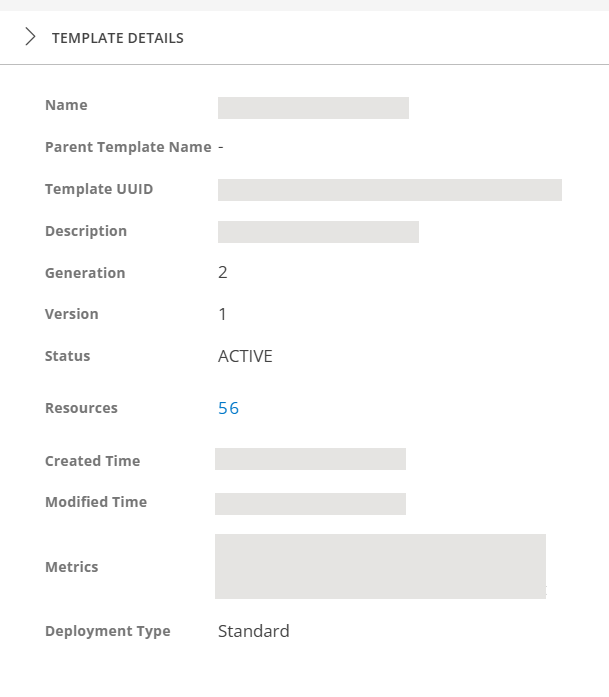Click the Name field label
The height and width of the screenshot is (697, 609).
pyautogui.click(x=66, y=105)
